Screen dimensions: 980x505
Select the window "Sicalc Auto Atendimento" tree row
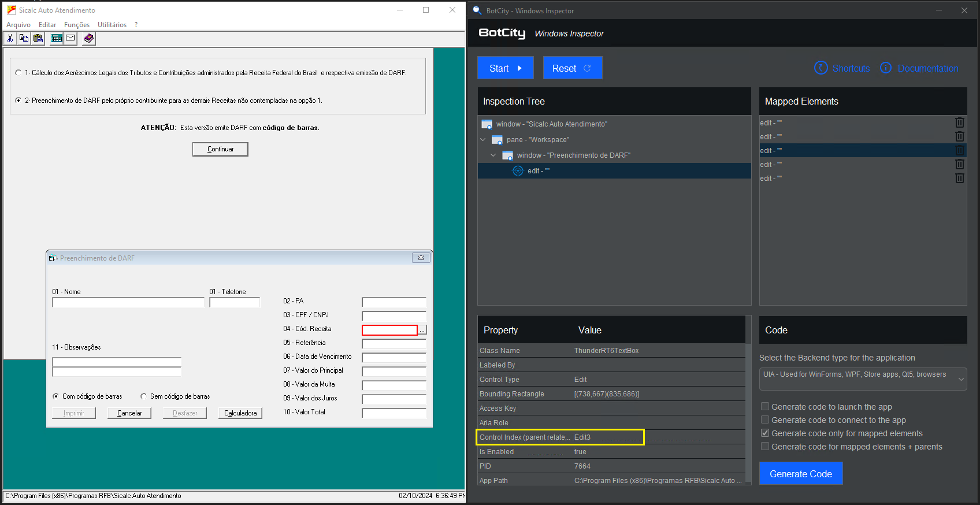[614, 124]
